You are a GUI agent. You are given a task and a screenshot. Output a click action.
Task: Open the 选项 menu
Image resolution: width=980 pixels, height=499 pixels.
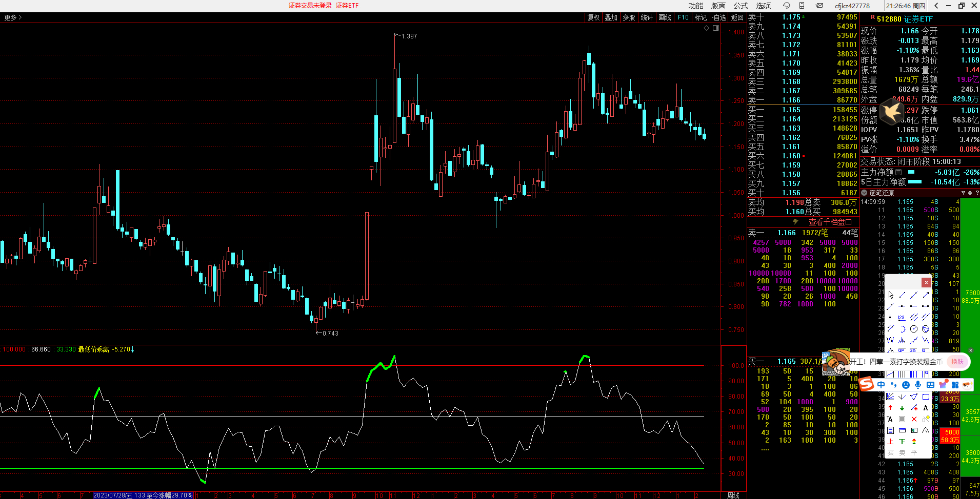tap(764, 6)
